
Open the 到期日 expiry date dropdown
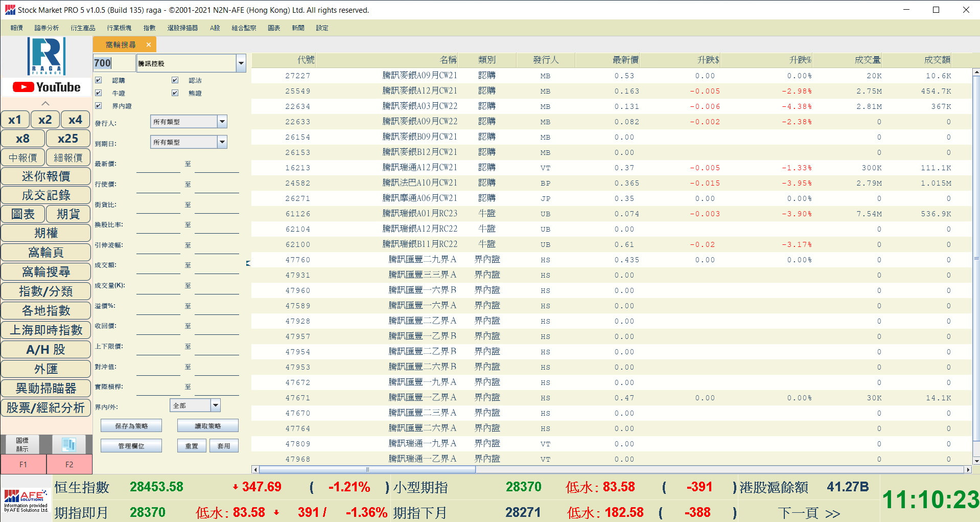click(222, 142)
